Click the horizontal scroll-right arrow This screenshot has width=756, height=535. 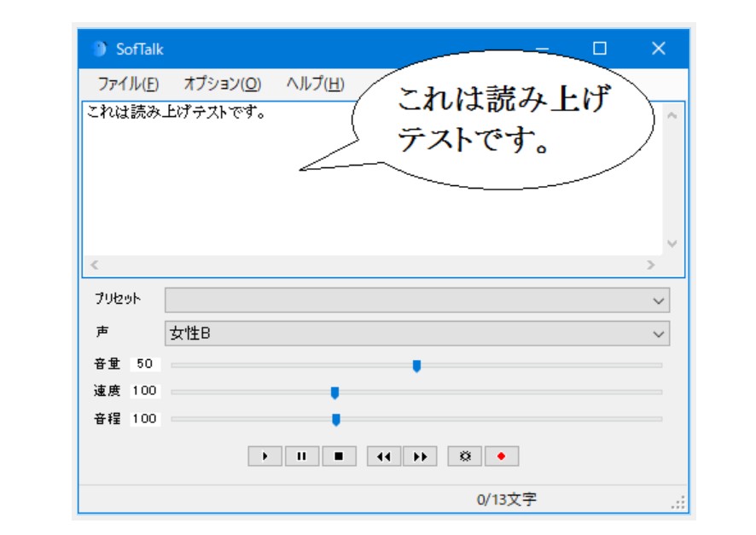pyautogui.click(x=651, y=265)
